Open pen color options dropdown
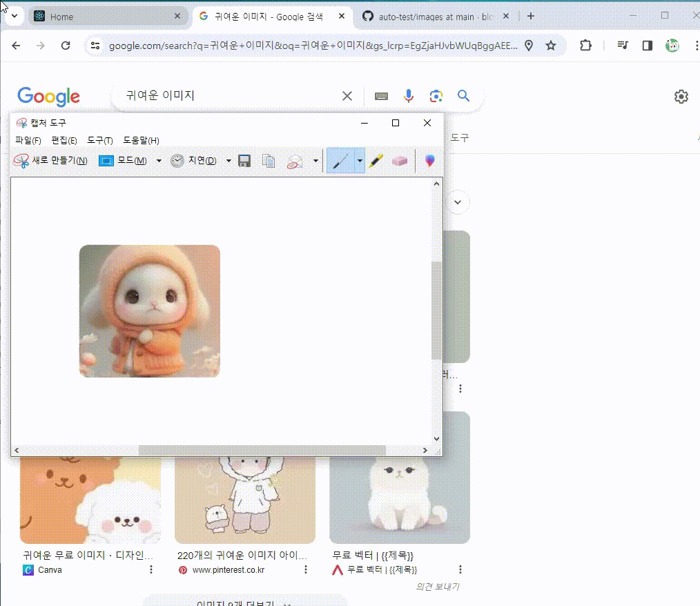Image resolution: width=700 pixels, height=606 pixels. pyautogui.click(x=360, y=161)
